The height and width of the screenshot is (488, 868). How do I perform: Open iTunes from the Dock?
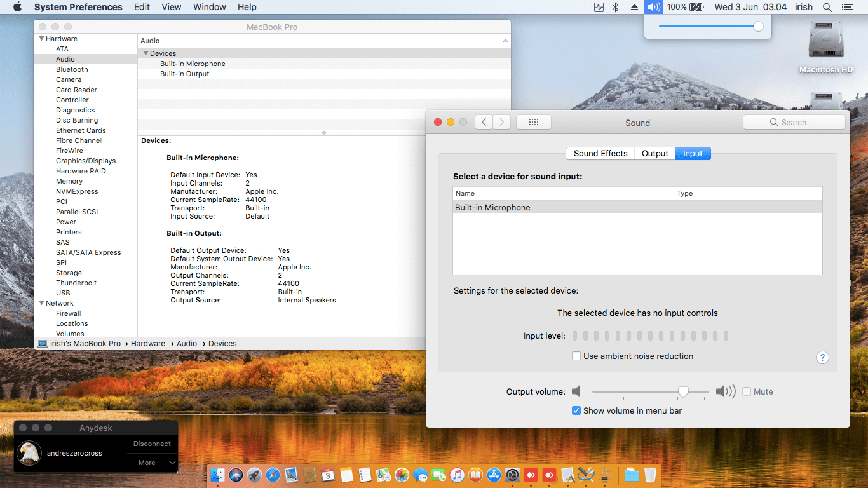click(x=457, y=475)
